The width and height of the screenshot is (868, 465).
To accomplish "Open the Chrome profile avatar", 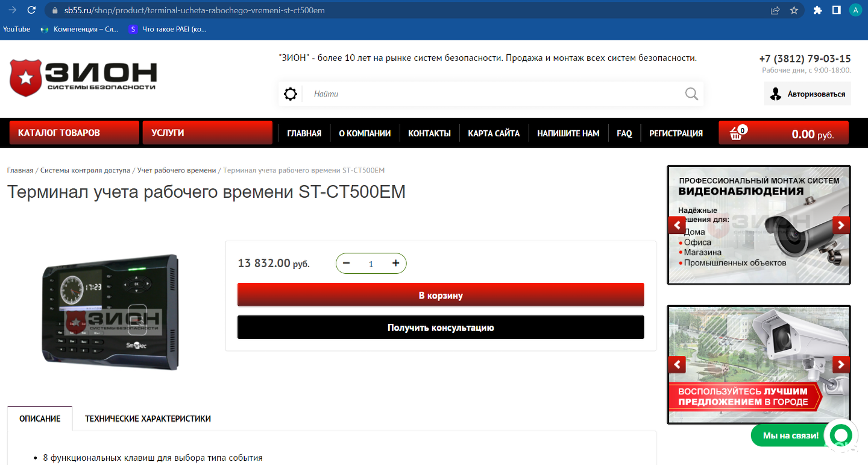I will click(x=855, y=10).
